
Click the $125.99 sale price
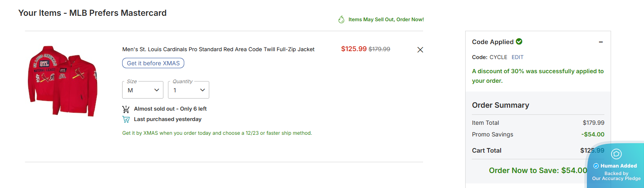(x=353, y=49)
